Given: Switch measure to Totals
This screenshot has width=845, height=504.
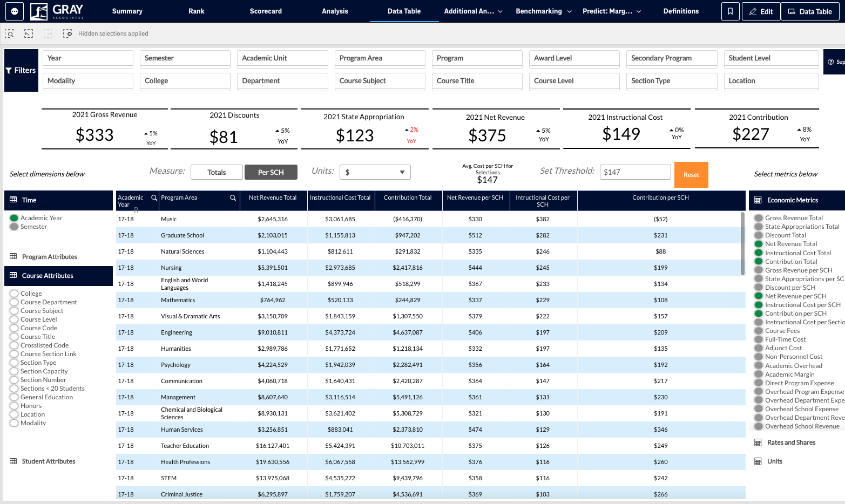Looking at the screenshot, I should click(x=217, y=172).
